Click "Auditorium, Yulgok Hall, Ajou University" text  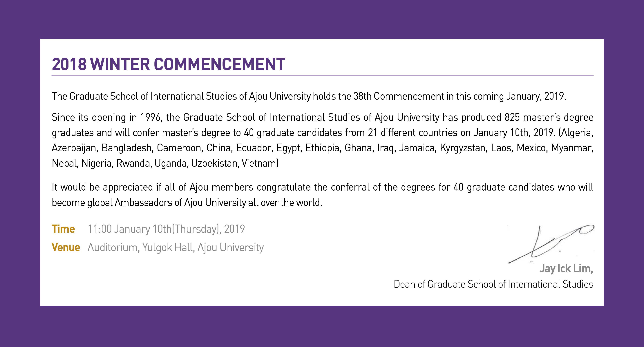[176, 247]
